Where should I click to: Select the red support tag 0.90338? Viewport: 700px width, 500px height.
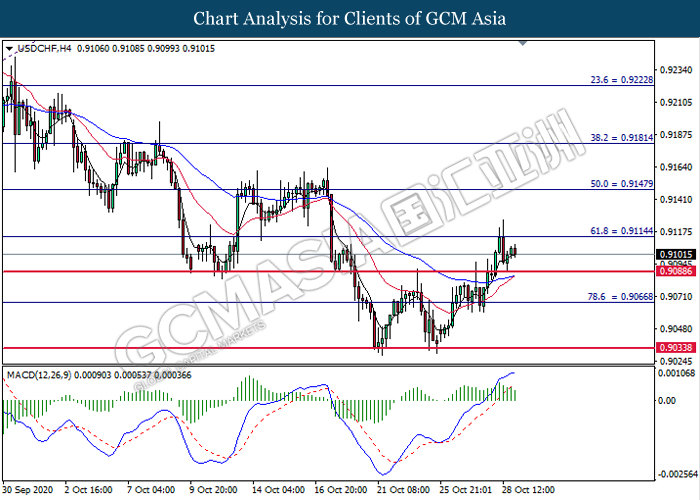pyautogui.click(x=675, y=347)
